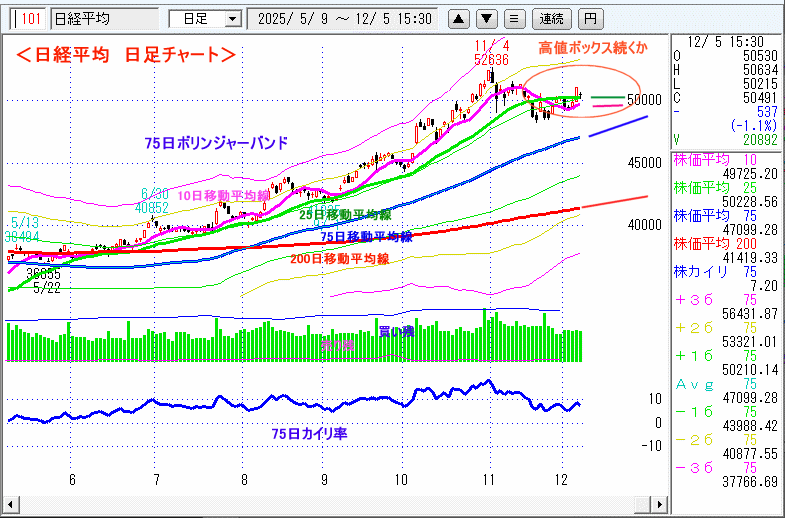
Task: Click the Avg 75 legend entry
Action: point(716,384)
